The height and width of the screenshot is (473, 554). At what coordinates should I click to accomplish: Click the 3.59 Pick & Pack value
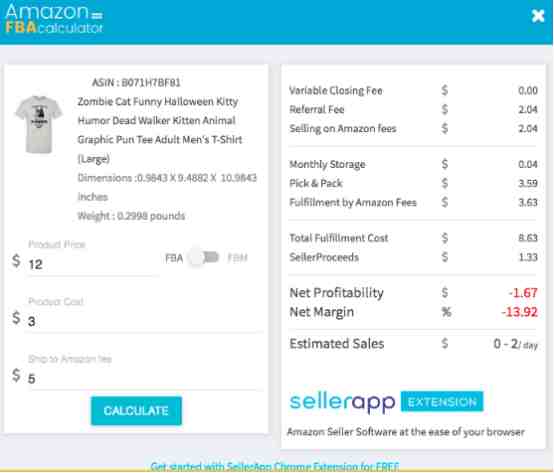[x=528, y=183]
